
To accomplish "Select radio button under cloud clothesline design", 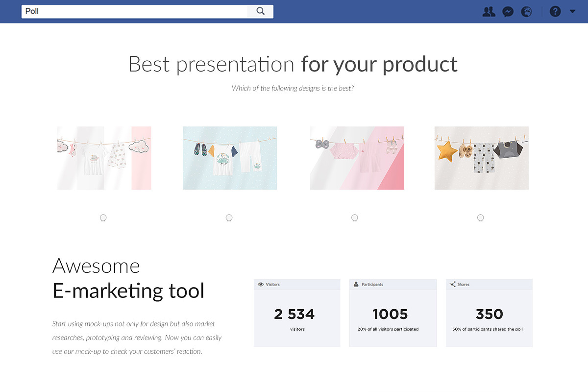I will tap(103, 218).
